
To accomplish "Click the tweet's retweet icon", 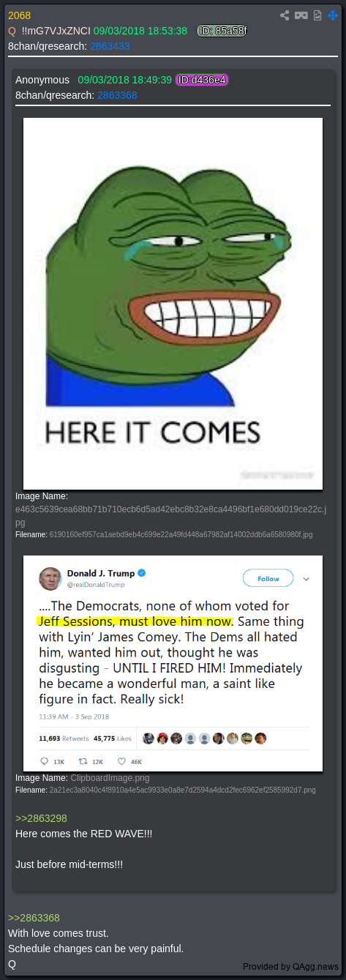I will (82, 761).
